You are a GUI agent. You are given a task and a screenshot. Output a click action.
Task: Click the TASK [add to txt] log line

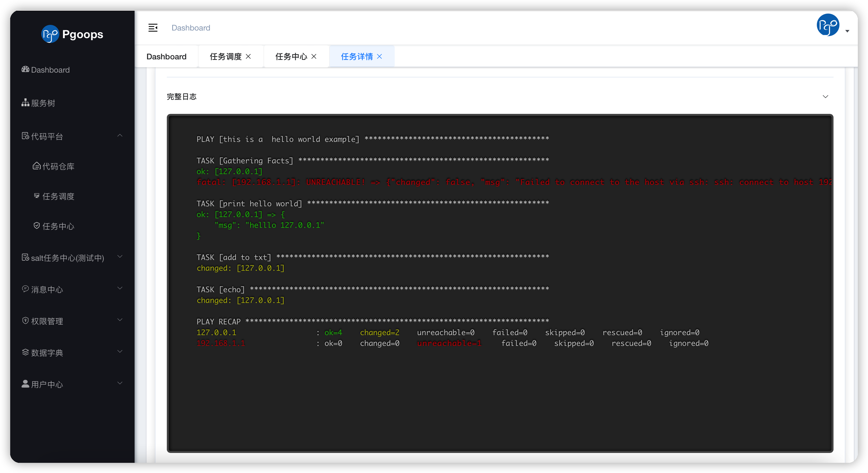point(373,257)
